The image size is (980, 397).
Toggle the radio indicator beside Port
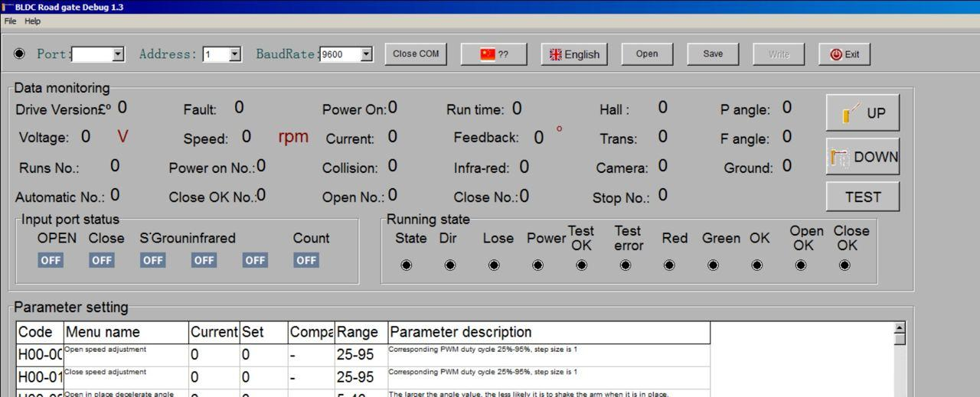tap(20, 54)
